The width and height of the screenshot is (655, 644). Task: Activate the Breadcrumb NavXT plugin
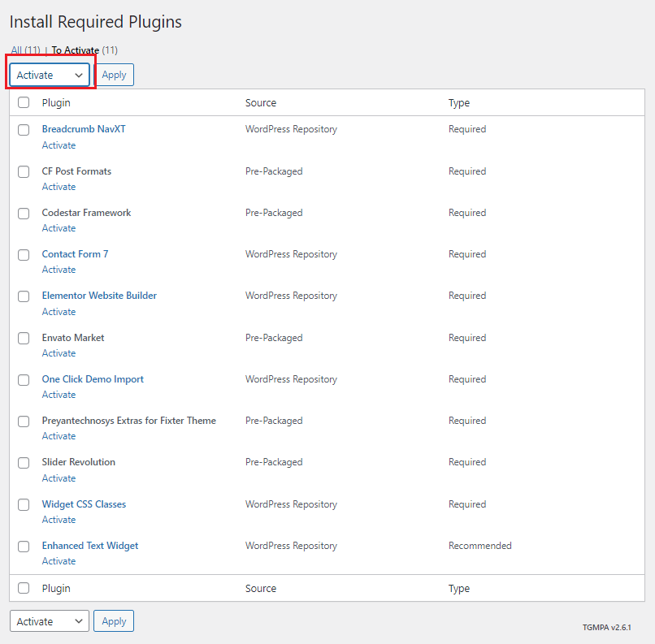click(59, 145)
